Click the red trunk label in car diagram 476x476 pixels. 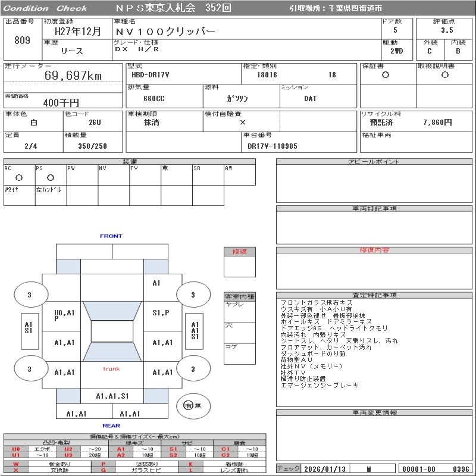[111, 369]
